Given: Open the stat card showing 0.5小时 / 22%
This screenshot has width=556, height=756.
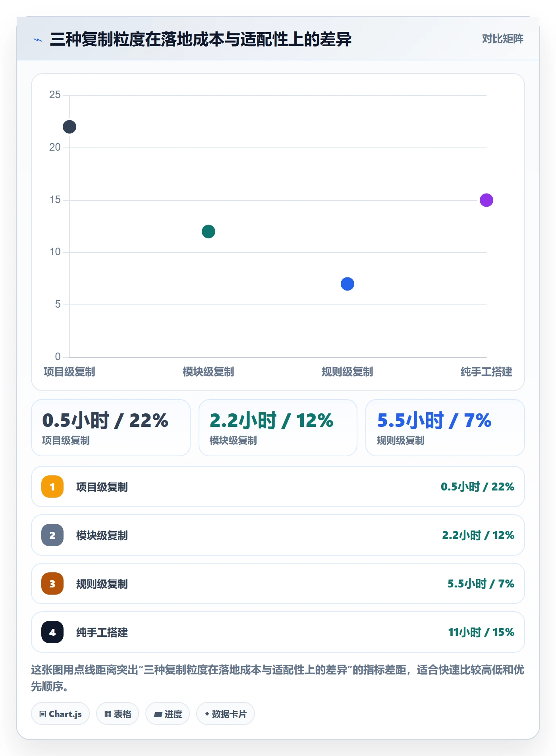Looking at the screenshot, I should [x=111, y=428].
